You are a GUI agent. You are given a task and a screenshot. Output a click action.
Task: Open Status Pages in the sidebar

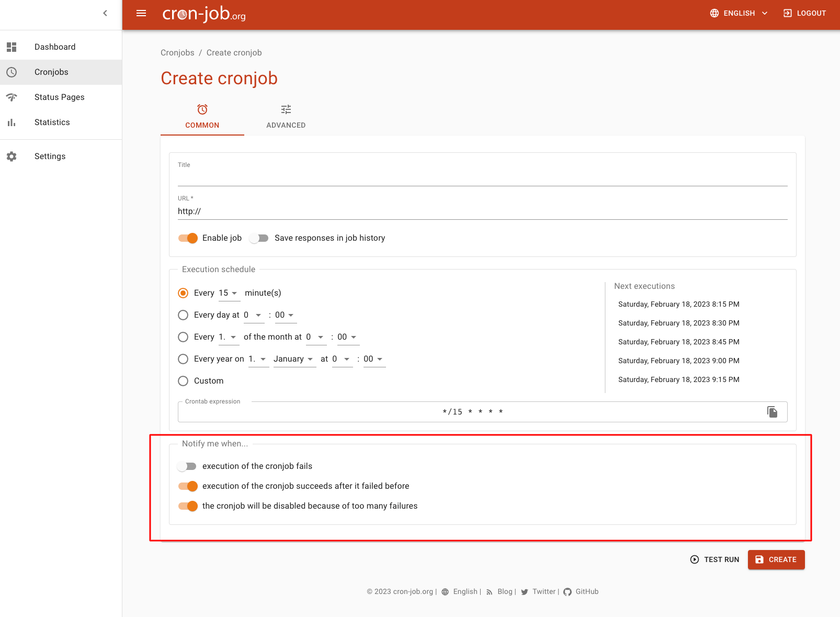tap(61, 97)
